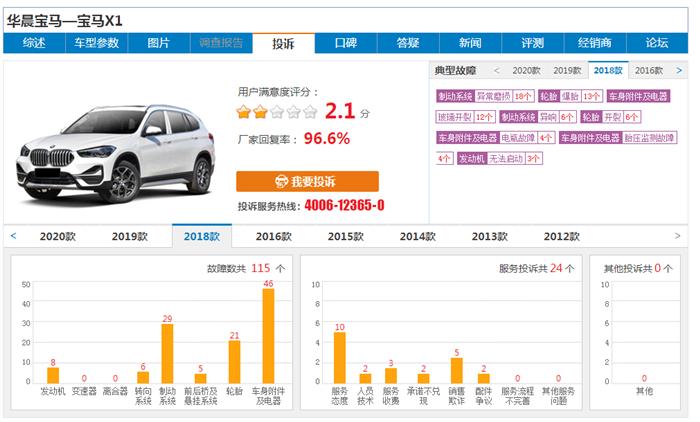Open the 答疑 tab
700x422 pixels.
coord(408,43)
